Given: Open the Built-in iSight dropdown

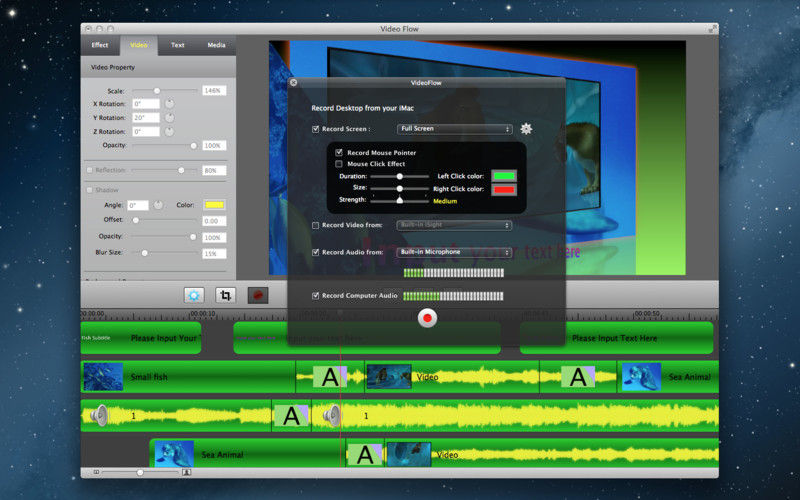Looking at the screenshot, I should (454, 225).
